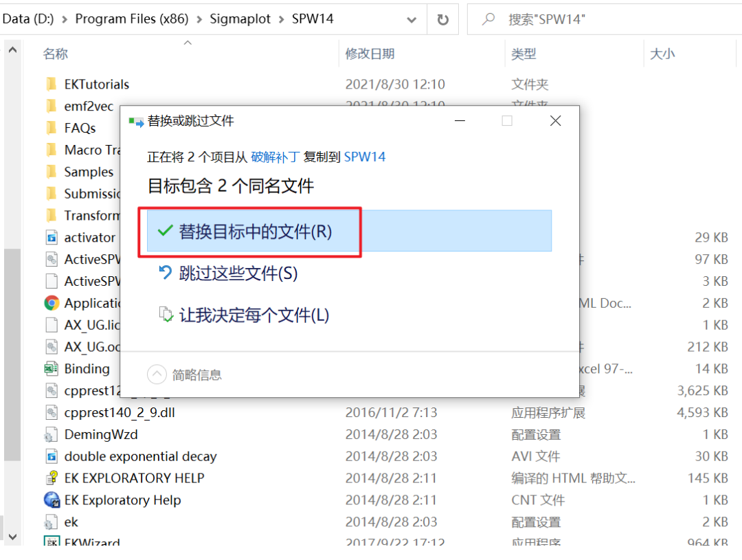Image resolution: width=742 pixels, height=560 pixels.
Task: Click the AX_UG.lic file icon
Action: (x=51, y=325)
